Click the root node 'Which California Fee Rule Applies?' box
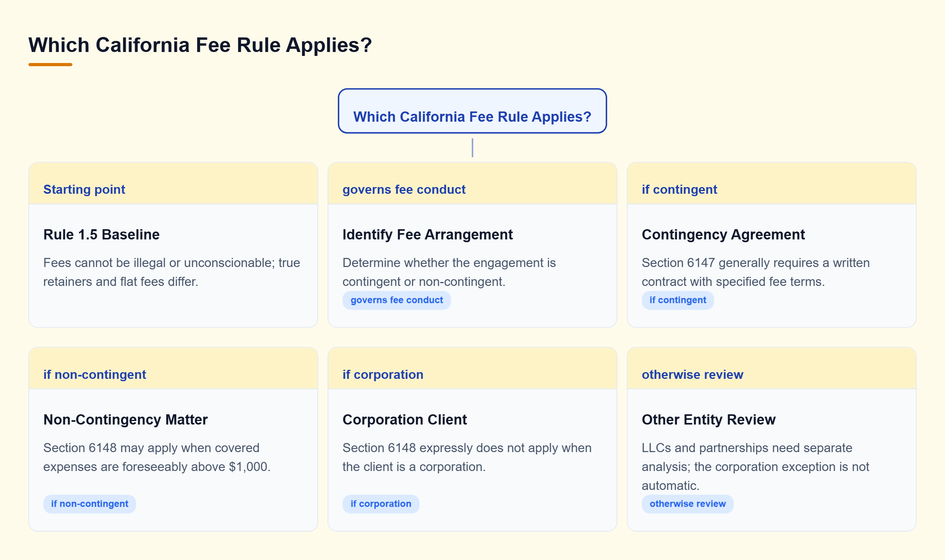 pyautogui.click(x=472, y=111)
